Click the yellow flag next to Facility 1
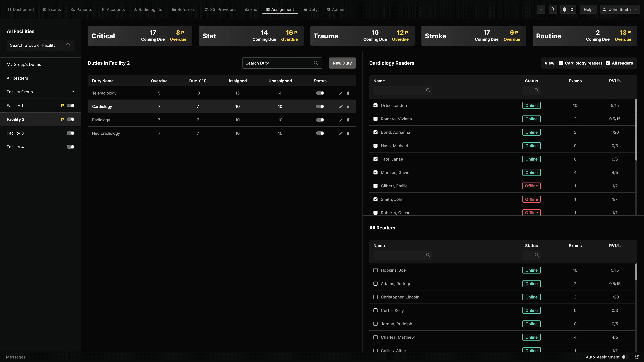The height and width of the screenshot is (362, 644). click(63, 105)
